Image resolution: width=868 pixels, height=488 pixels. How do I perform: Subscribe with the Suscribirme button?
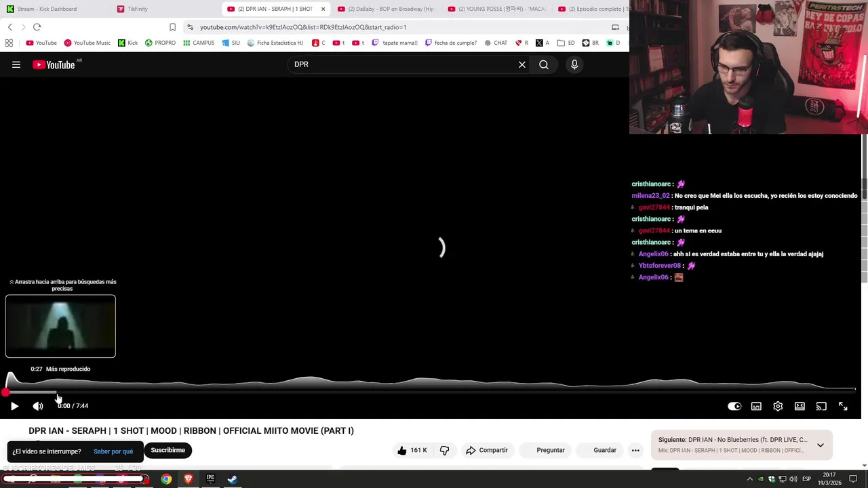click(x=167, y=450)
